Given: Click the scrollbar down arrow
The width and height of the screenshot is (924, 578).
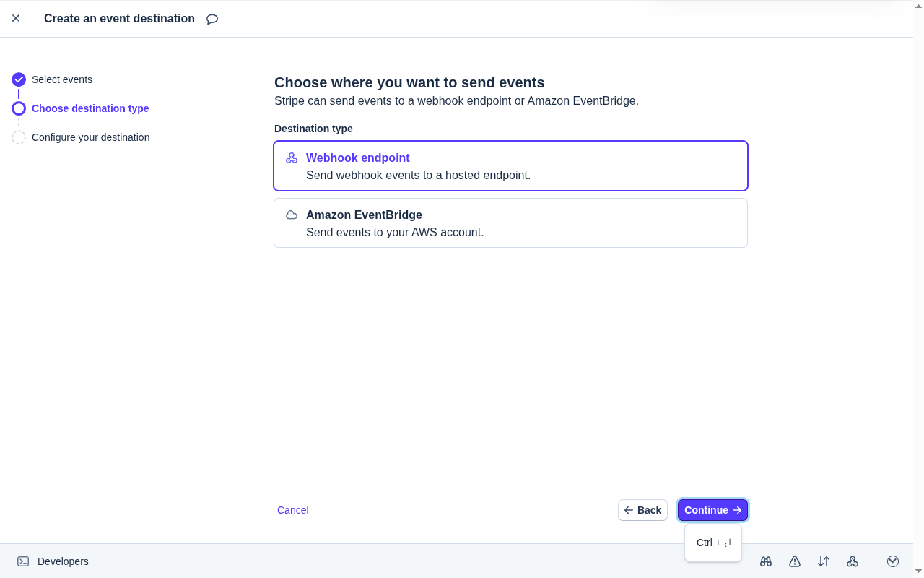Looking at the screenshot, I should click(x=918, y=572).
